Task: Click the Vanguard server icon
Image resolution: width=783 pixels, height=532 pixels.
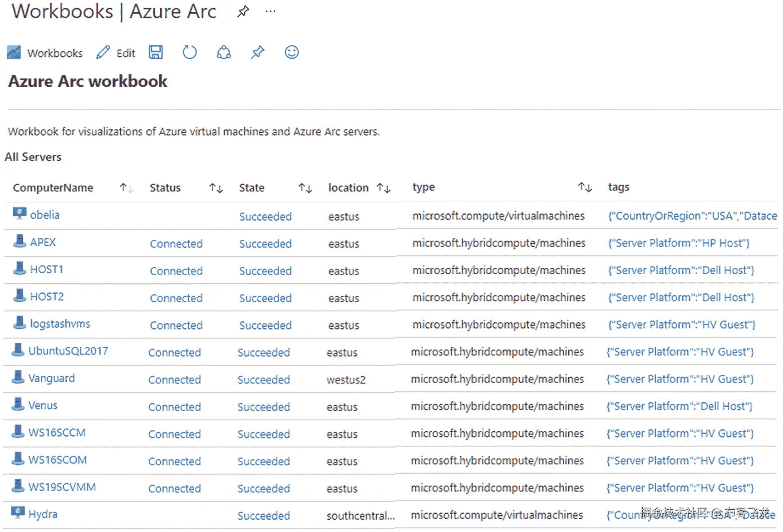Action: pyautogui.click(x=18, y=378)
